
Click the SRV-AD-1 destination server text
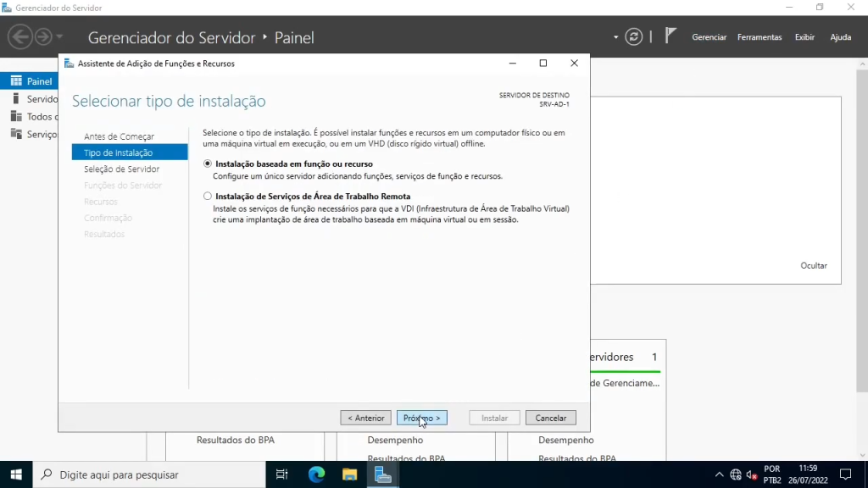554,104
